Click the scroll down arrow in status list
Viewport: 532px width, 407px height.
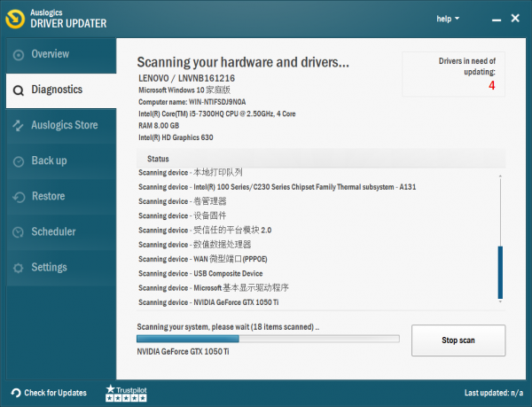pos(500,301)
